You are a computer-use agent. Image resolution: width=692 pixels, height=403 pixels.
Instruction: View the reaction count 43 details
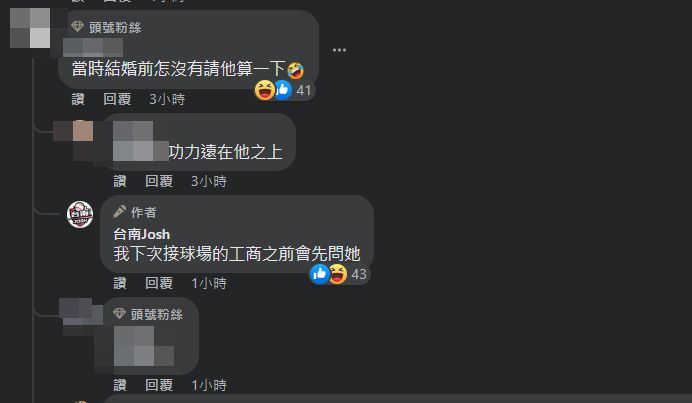[x=359, y=274]
